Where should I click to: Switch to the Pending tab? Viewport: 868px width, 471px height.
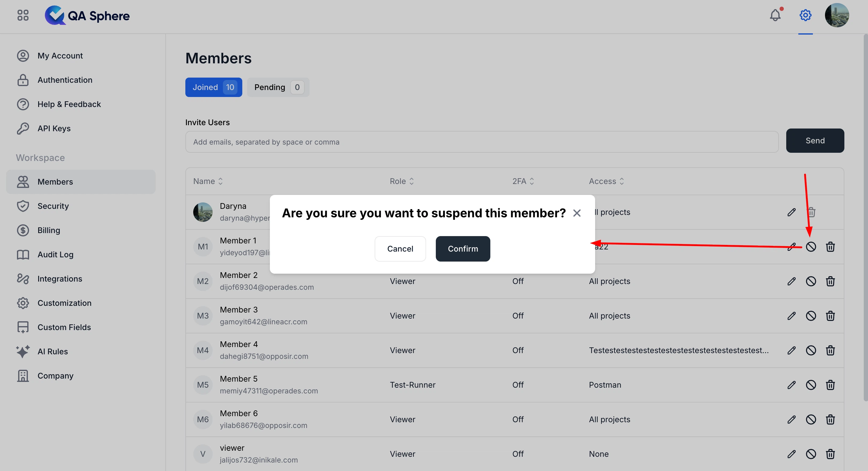point(278,87)
